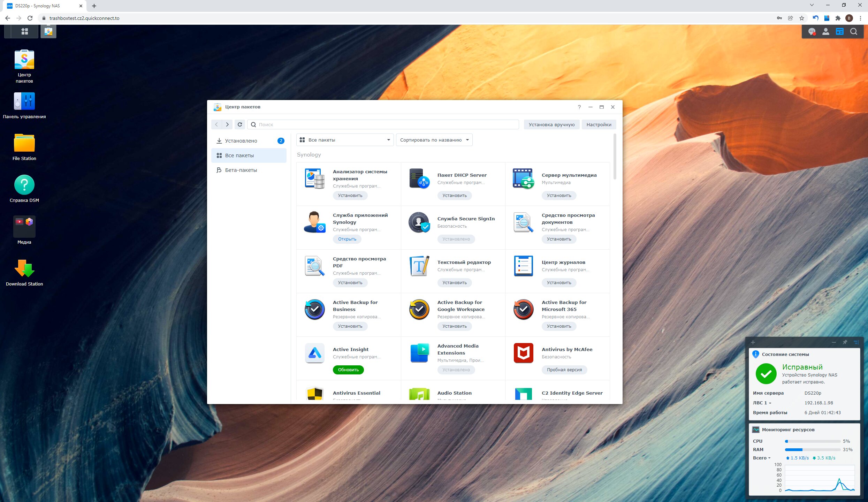The image size is (868, 502).
Task: Install the Средство просмотра PDF package
Action: pyautogui.click(x=350, y=283)
